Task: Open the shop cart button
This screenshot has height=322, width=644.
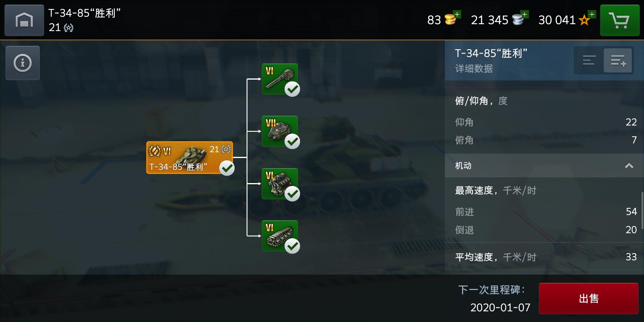Action: point(620,20)
